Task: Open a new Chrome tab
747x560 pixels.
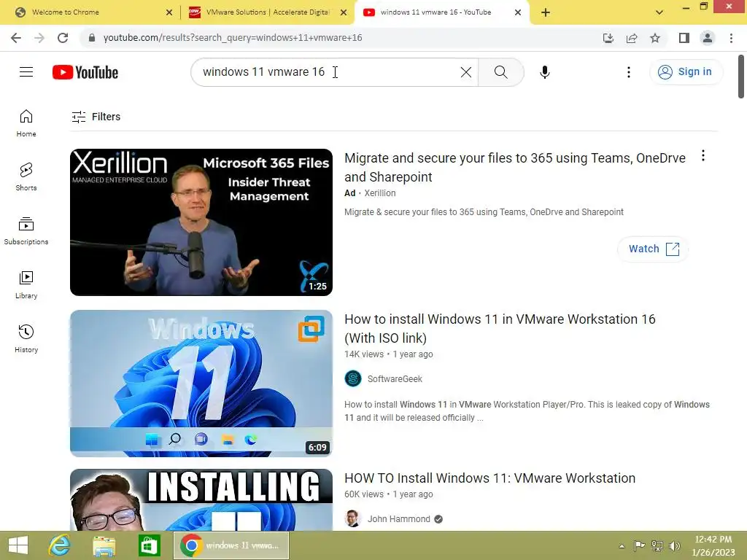Action: [x=546, y=12]
